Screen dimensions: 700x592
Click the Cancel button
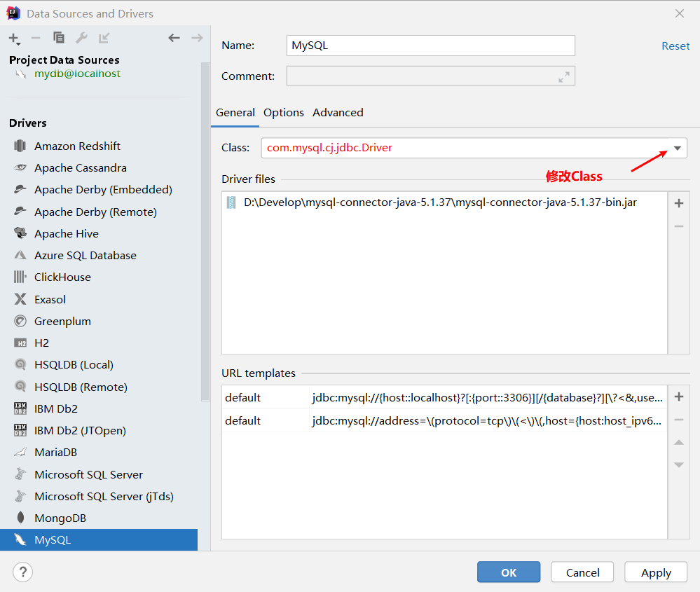[x=582, y=572]
